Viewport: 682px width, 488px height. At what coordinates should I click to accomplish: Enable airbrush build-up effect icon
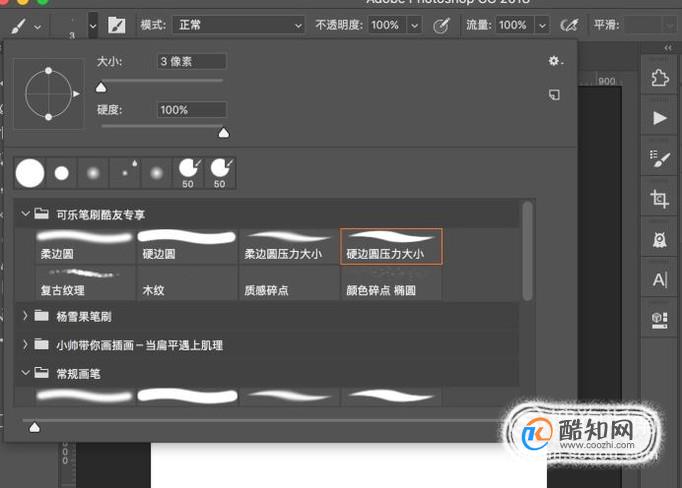coord(569,26)
